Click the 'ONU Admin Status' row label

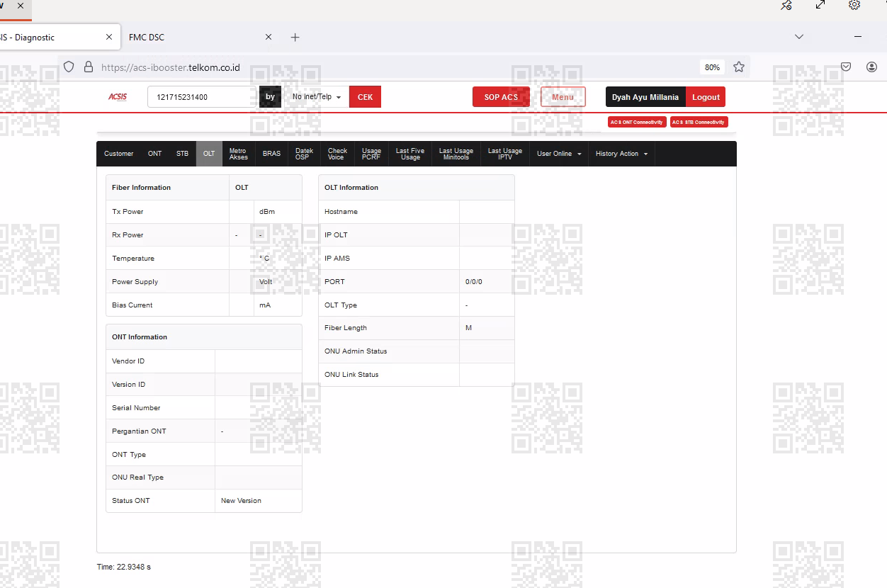[356, 351]
